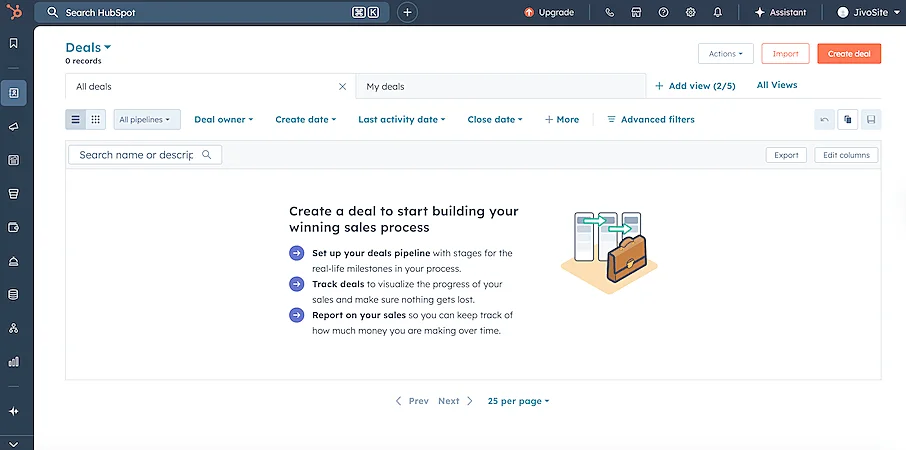Open the Bookmarks icon in the sidebar
This screenshot has width=906, height=450.
(x=13, y=43)
